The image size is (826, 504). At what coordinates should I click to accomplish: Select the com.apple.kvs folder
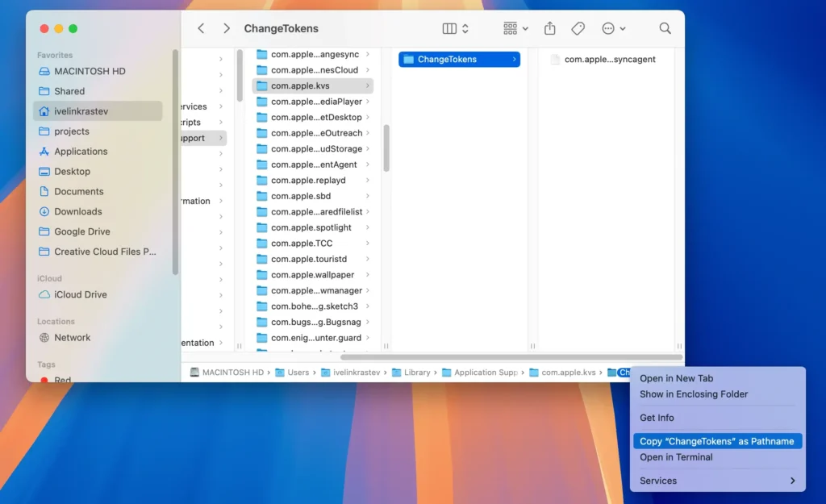[x=313, y=85]
